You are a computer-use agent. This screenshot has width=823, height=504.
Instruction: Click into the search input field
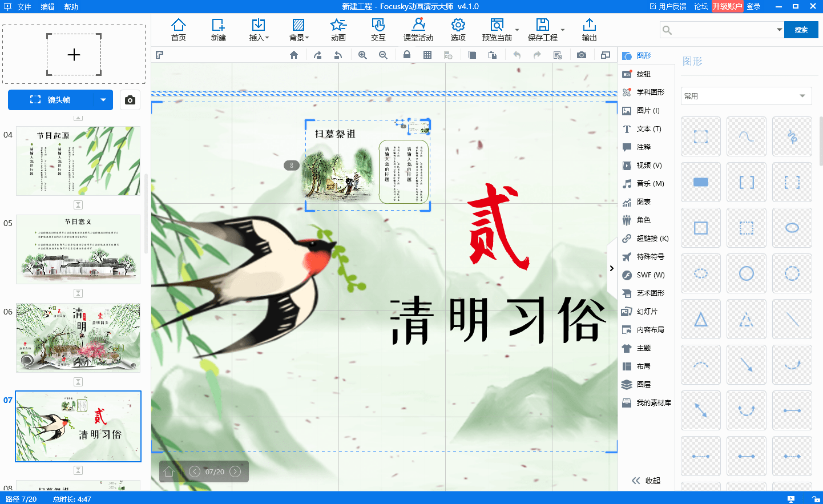723,30
